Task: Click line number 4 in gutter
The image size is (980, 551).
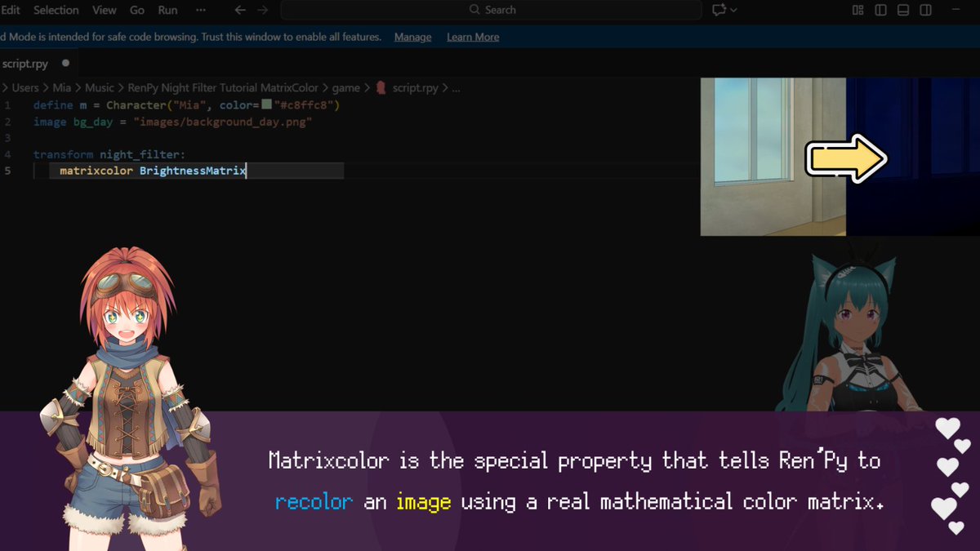Action: click(7, 154)
